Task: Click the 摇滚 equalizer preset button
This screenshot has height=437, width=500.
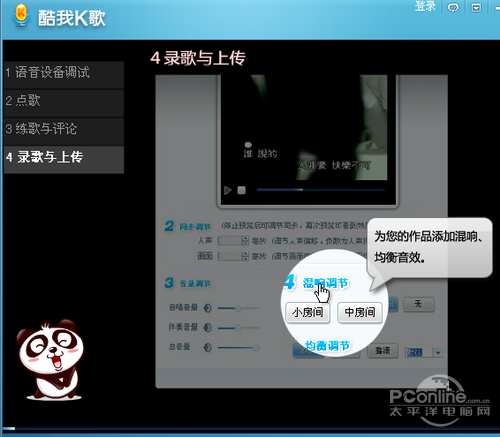Action: coord(382,350)
